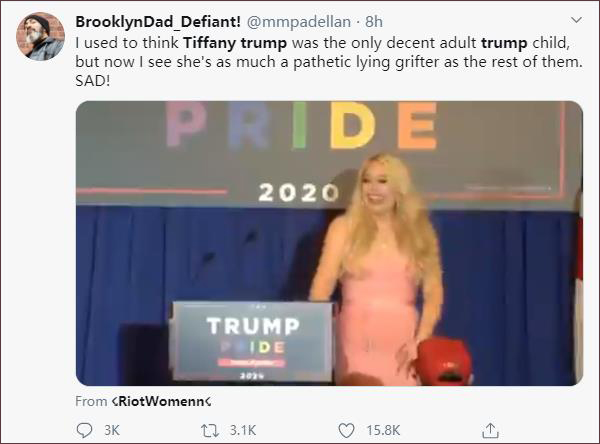Click the 3.1K retweet count
The image size is (600, 444).
243,430
